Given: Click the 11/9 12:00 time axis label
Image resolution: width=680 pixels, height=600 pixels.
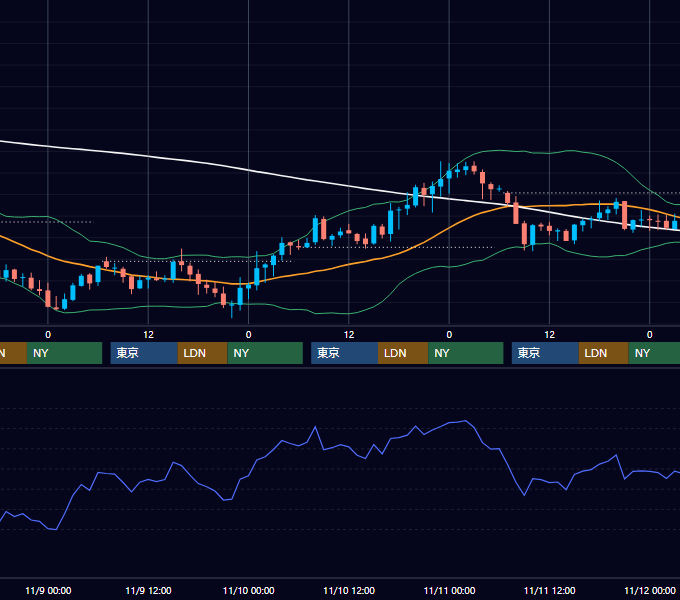Looking at the screenshot, I should pos(148,590).
